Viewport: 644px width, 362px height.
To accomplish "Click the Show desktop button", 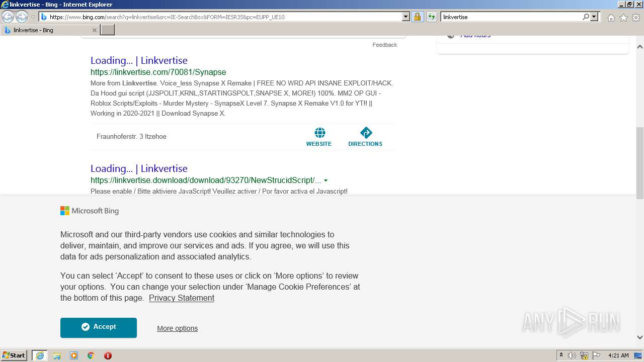I will coord(638,355).
